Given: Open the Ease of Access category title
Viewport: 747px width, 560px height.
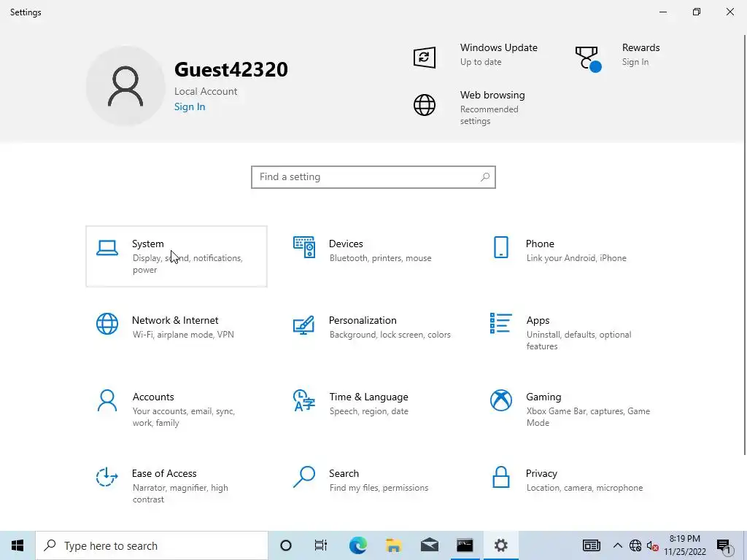Looking at the screenshot, I should (164, 474).
